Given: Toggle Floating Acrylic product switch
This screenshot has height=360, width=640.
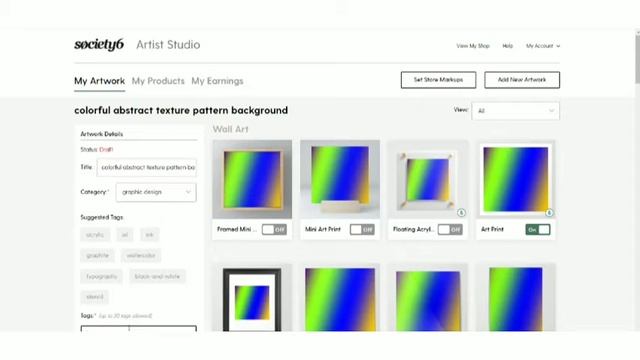Looking at the screenshot, I should (x=450, y=229).
